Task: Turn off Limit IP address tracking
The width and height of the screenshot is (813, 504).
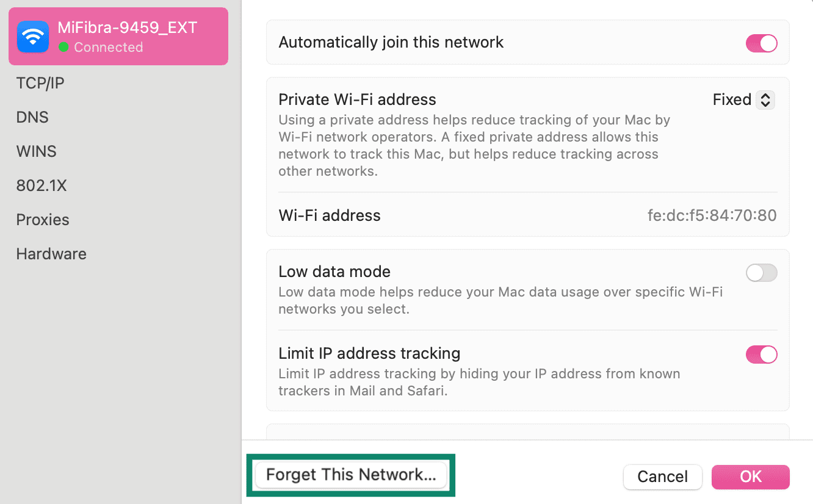Action: [x=761, y=355]
